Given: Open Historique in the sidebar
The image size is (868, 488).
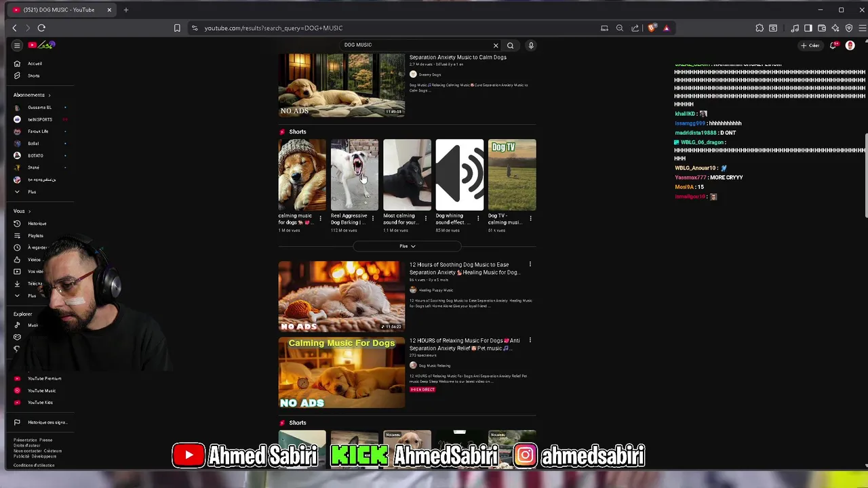Looking at the screenshot, I should pos(37,224).
